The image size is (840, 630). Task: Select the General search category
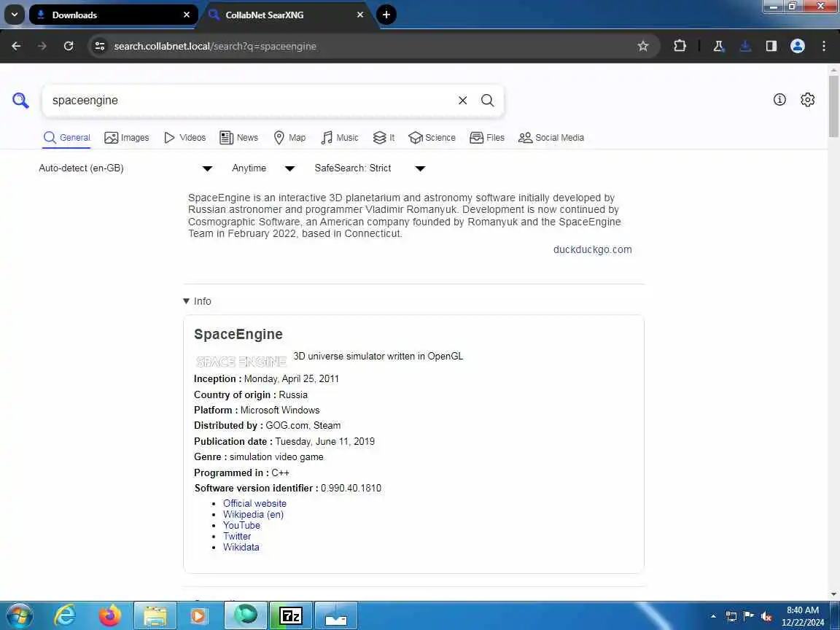67,138
